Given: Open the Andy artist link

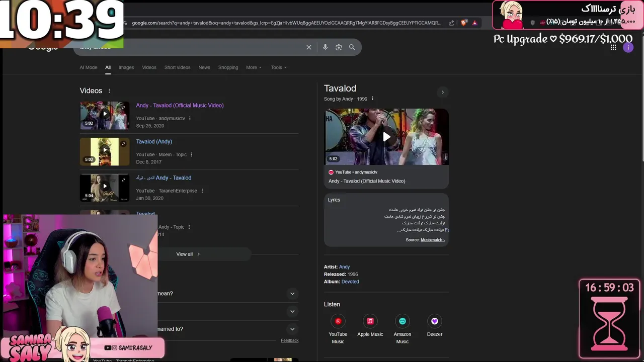Looking at the screenshot, I should (344, 267).
